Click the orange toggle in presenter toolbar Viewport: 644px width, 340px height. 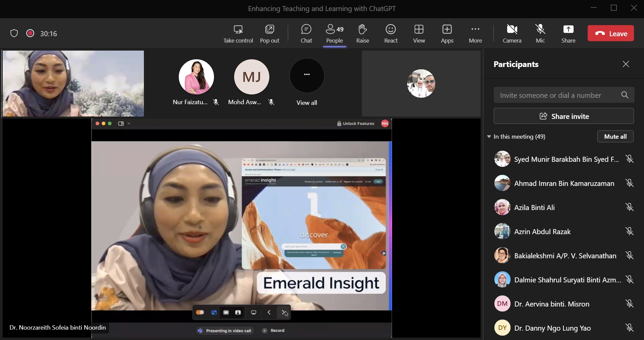point(200,313)
